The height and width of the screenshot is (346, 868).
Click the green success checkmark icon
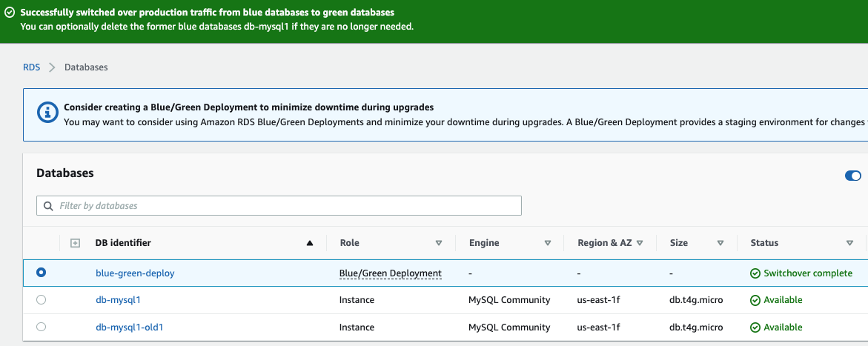pos(10,13)
